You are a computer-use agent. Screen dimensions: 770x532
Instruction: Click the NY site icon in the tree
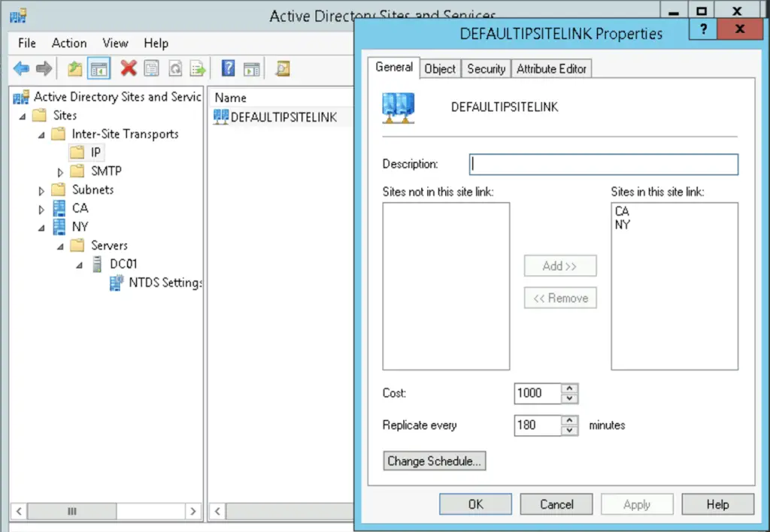(x=59, y=227)
